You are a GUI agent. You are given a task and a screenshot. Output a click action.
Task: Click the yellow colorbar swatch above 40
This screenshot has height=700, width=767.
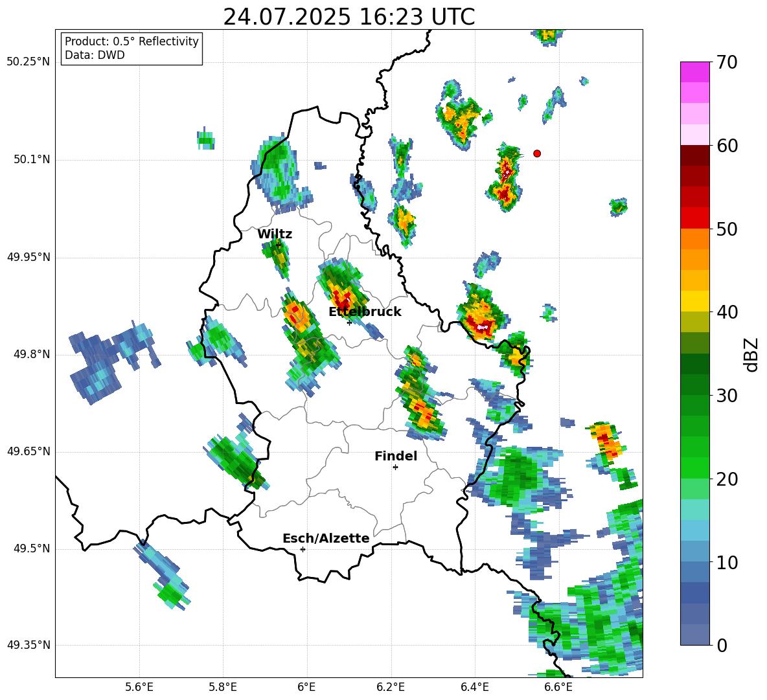click(x=694, y=301)
